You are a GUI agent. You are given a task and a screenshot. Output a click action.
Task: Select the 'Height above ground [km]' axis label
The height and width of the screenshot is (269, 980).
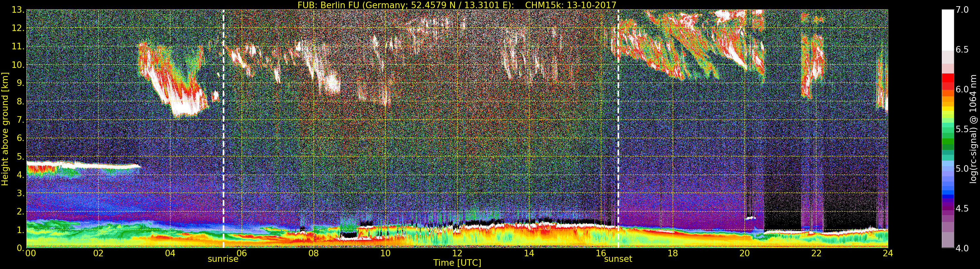(5, 129)
